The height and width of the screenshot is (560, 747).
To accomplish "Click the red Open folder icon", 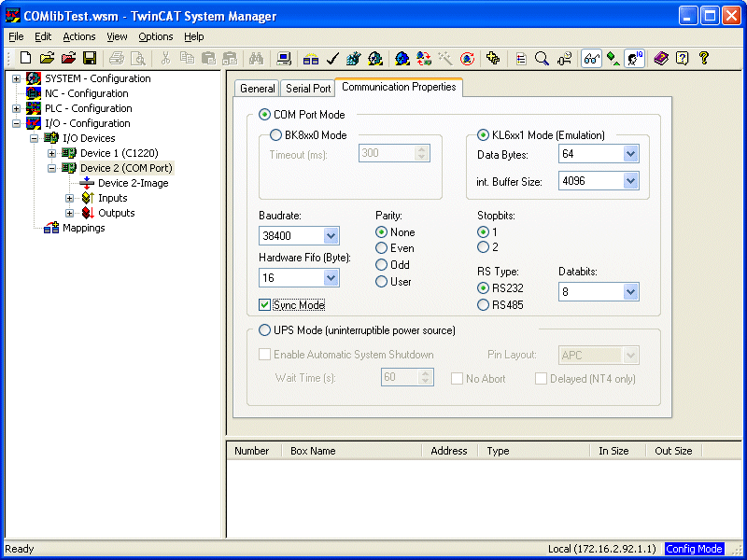I will click(x=68, y=59).
